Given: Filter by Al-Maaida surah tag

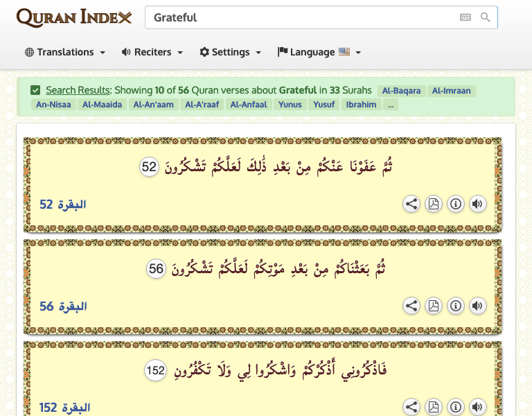Looking at the screenshot, I should click(x=102, y=105).
